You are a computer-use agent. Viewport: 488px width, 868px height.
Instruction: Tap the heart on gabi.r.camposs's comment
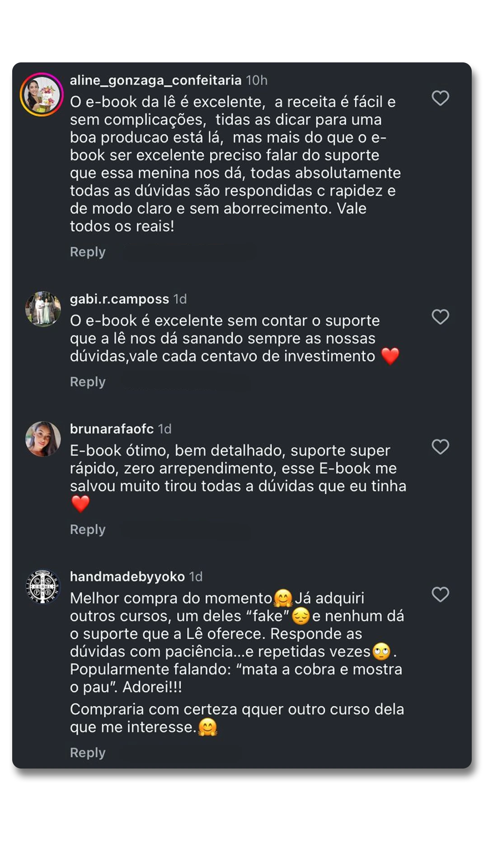point(440,317)
